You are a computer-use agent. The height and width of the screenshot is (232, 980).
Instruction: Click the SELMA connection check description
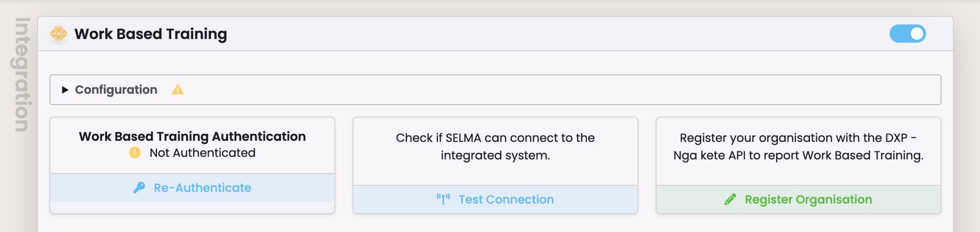[495, 146]
